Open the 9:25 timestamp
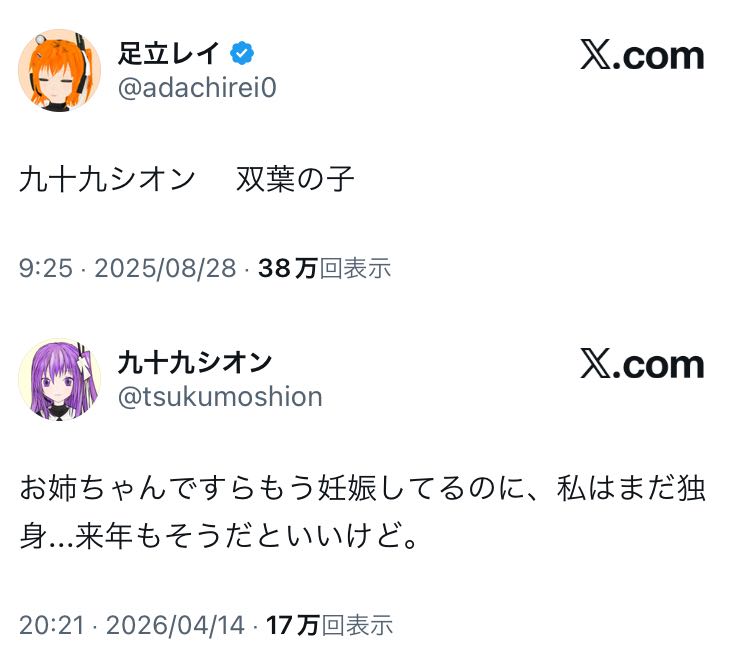750x670 pixels. [46, 268]
